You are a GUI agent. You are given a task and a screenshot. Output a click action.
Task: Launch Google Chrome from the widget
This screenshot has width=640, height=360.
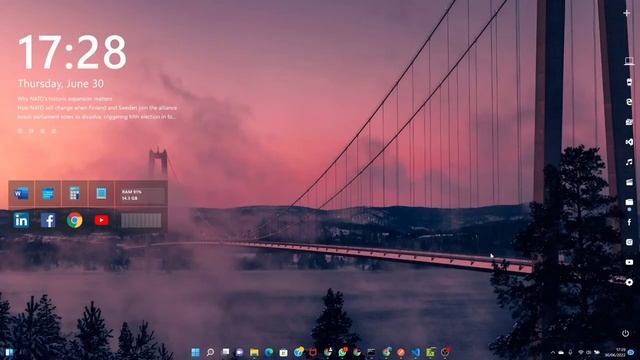(75, 220)
